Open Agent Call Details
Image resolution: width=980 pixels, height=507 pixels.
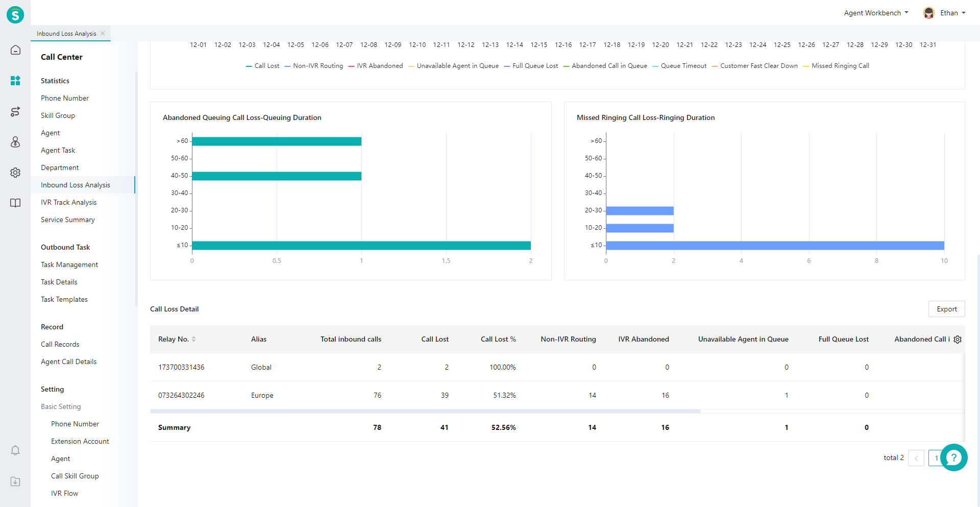click(x=68, y=361)
